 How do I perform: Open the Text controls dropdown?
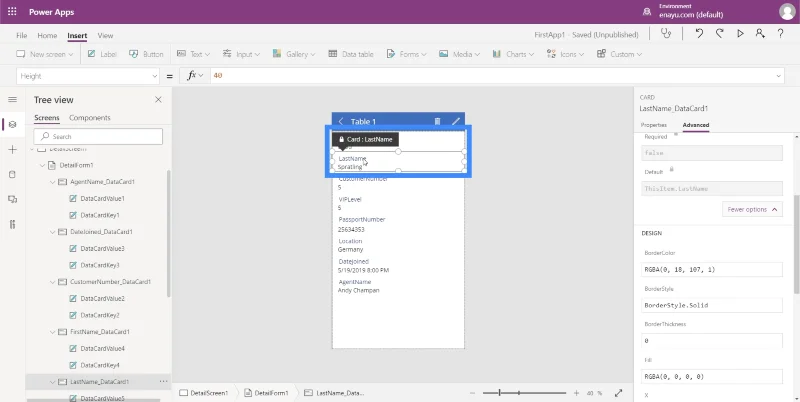click(193, 54)
